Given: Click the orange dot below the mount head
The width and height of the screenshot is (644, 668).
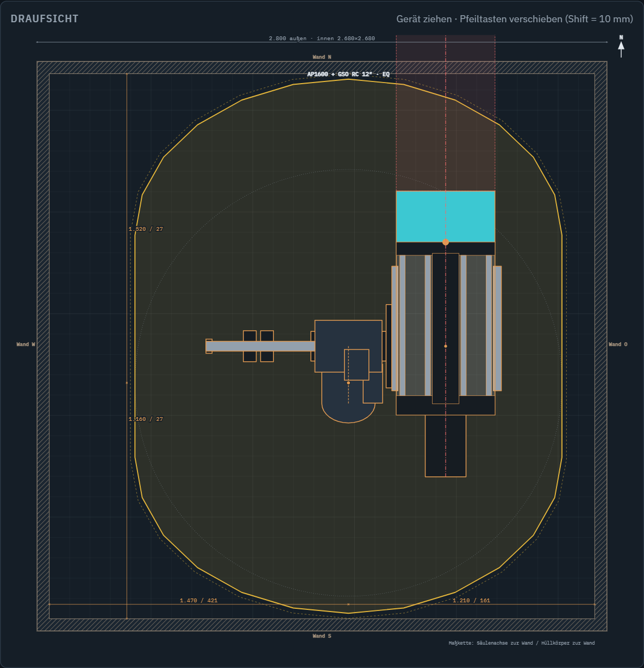Looking at the screenshot, I should tap(348, 383).
